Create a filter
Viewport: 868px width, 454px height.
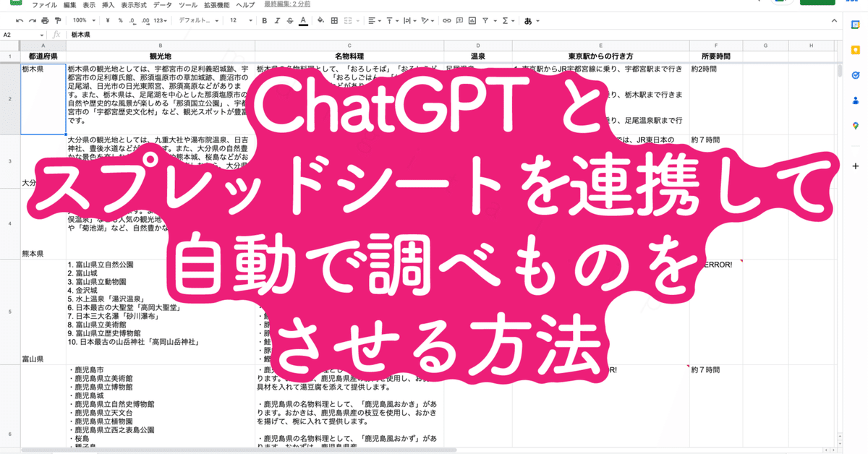[x=484, y=20]
